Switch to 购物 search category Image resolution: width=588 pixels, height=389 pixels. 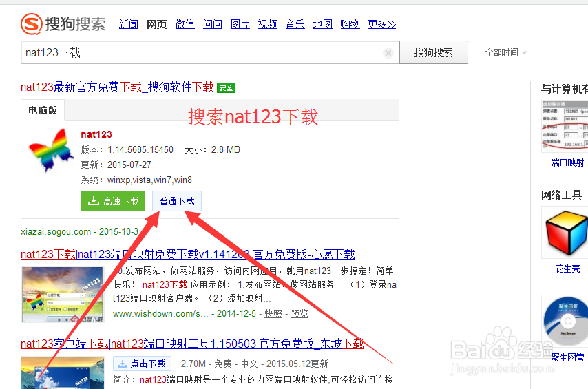pyautogui.click(x=350, y=24)
